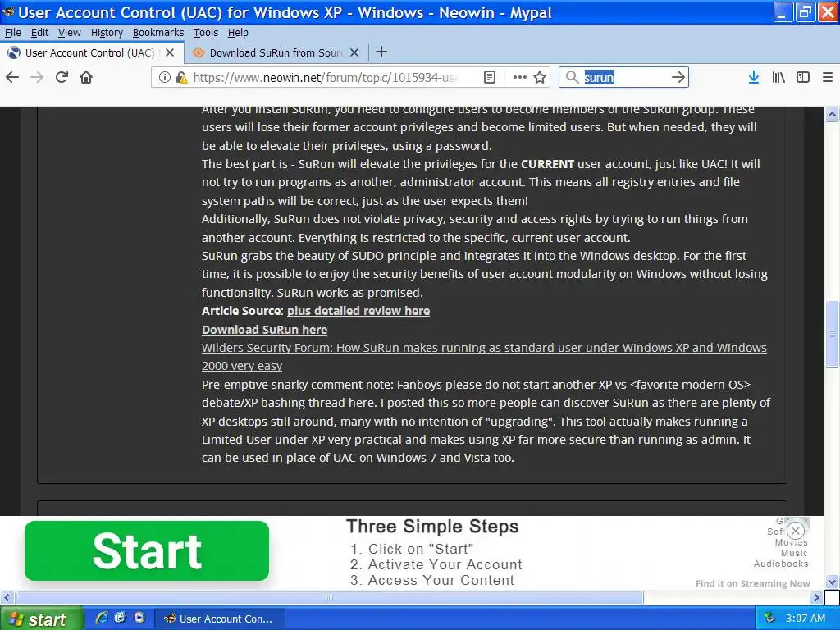Close the Download SuRun tab

[354, 52]
